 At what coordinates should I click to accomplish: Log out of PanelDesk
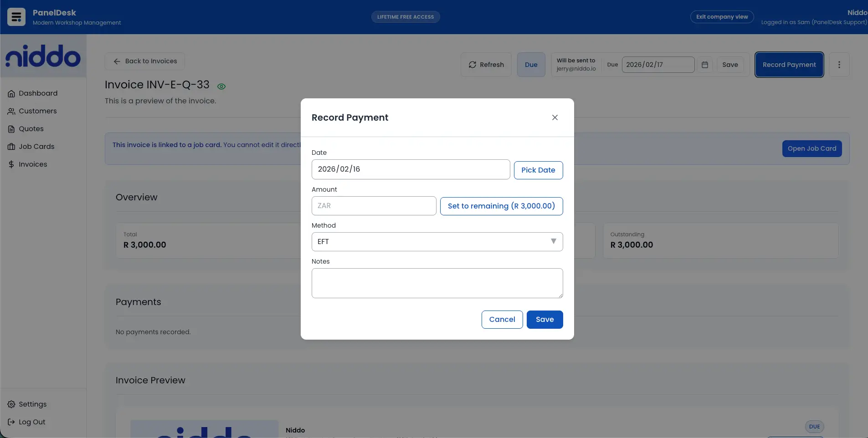coord(32,422)
